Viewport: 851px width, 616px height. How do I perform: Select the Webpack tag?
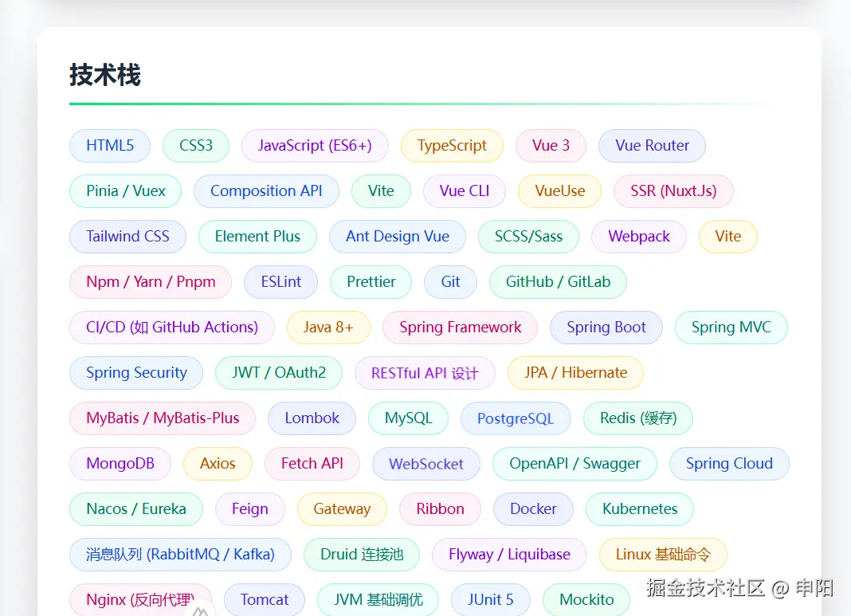(x=639, y=237)
